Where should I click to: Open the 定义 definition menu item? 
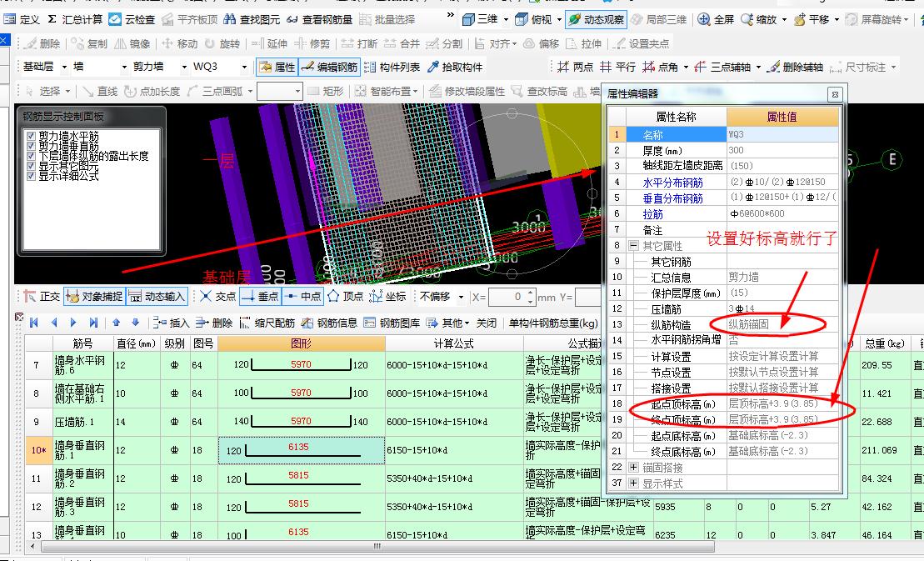(x=22, y=19)
